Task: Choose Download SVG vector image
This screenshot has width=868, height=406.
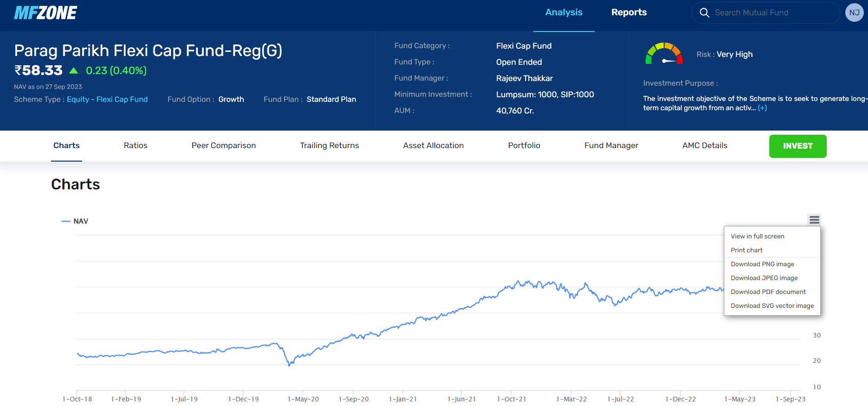Action: 772,306
